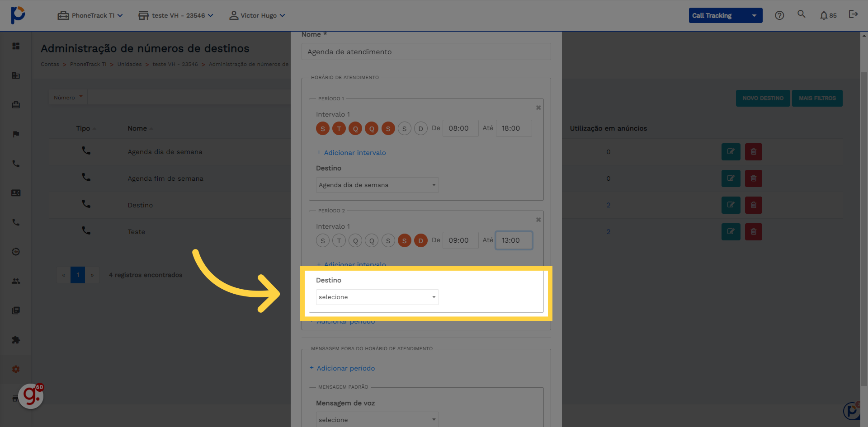This screenshot has width=868, height=427.
Task: Select the flag icon in the sidebar
Action: (16, 134)
